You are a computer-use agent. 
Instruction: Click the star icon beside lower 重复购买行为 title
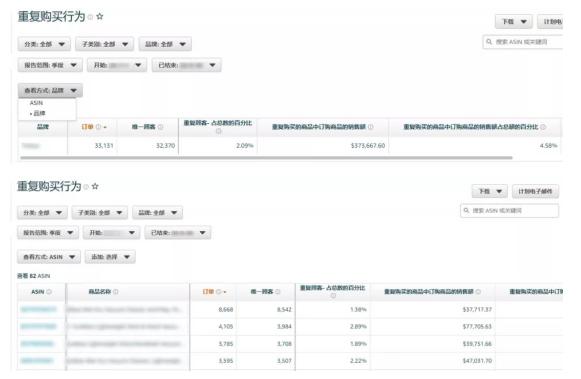(95, 186)
